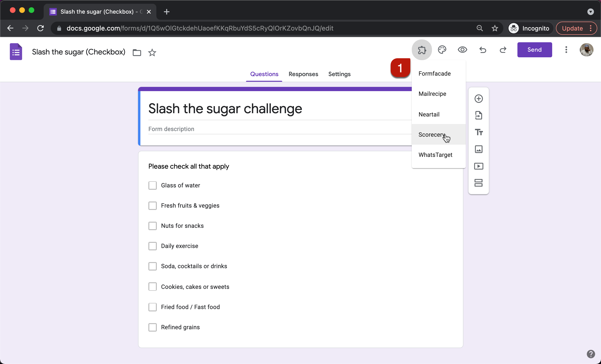Expand the Chrome Update menu dots
The height and width of the screenshot is (364, 601).
tap(591, 28)
